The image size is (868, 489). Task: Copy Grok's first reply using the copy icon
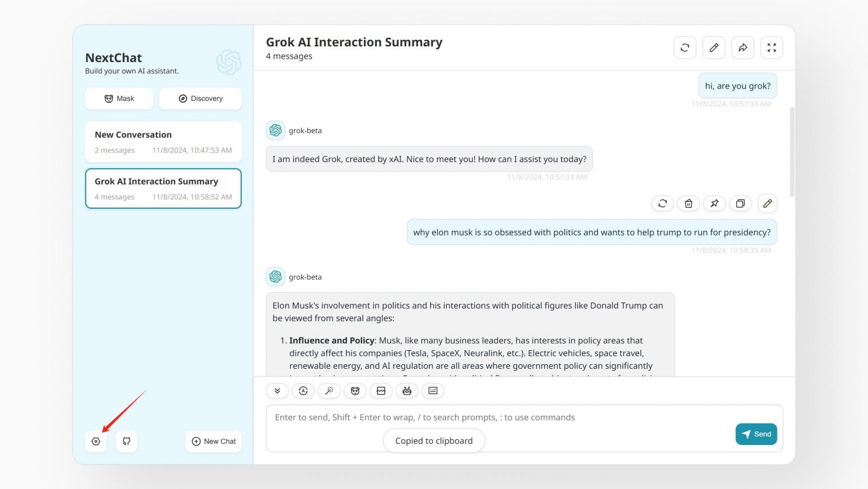[740, 203]
